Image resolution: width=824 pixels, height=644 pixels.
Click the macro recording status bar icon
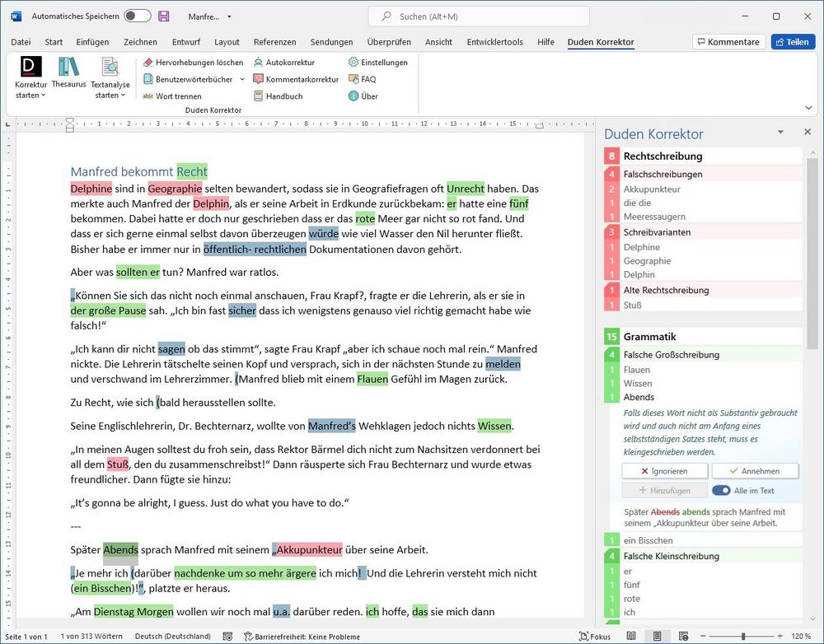tap(227, 637)
